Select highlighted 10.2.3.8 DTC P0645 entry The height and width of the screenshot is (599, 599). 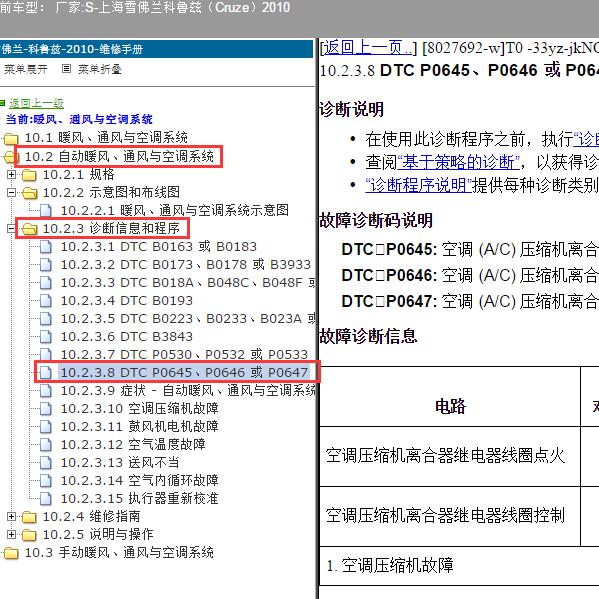coord(184,372)
